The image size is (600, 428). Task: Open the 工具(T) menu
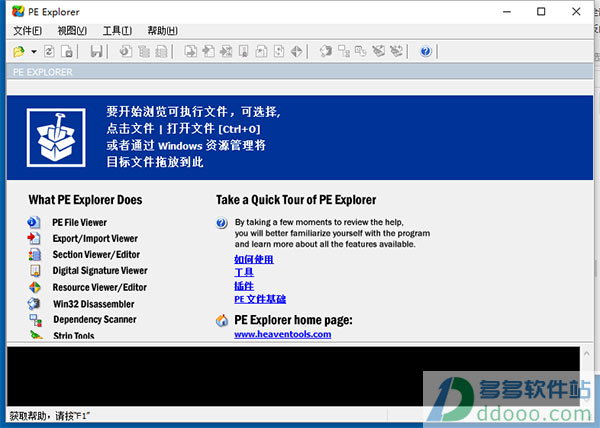[117, 31]
